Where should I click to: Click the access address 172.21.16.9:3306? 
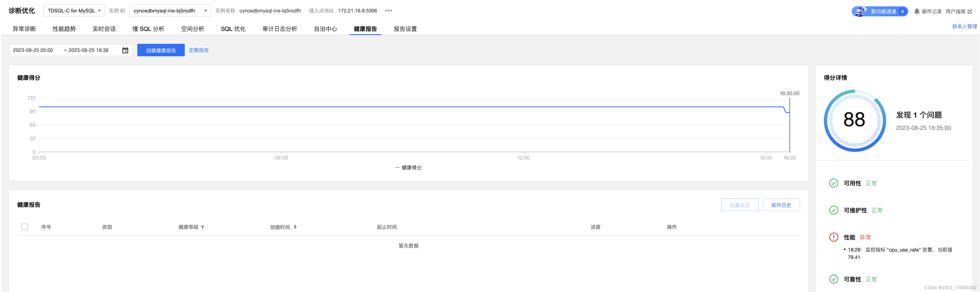358,11
